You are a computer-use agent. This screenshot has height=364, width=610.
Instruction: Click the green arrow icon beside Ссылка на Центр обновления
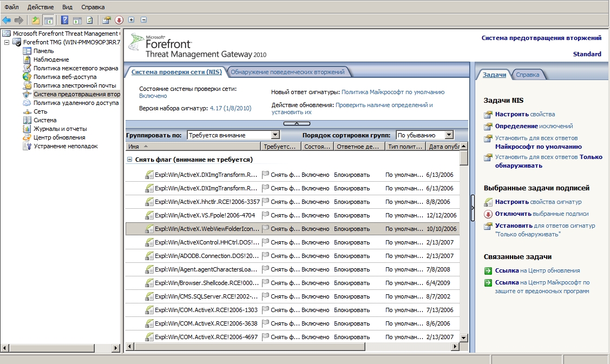click(x=488, y=270)
